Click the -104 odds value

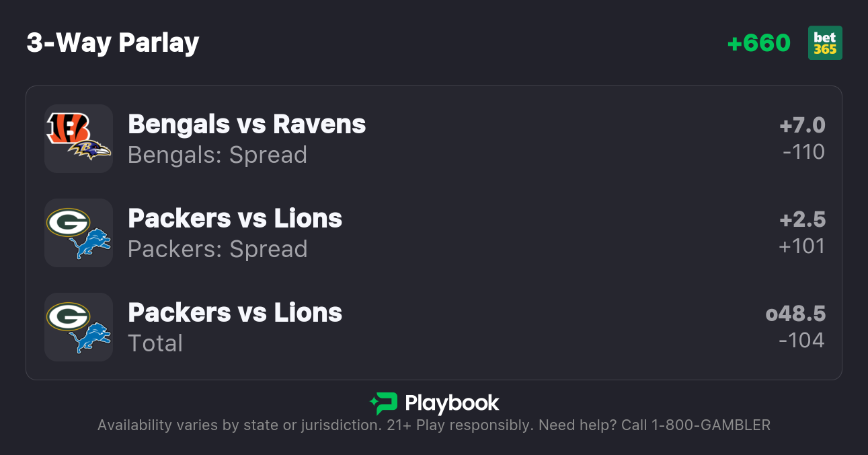click(x=801, y=341)
